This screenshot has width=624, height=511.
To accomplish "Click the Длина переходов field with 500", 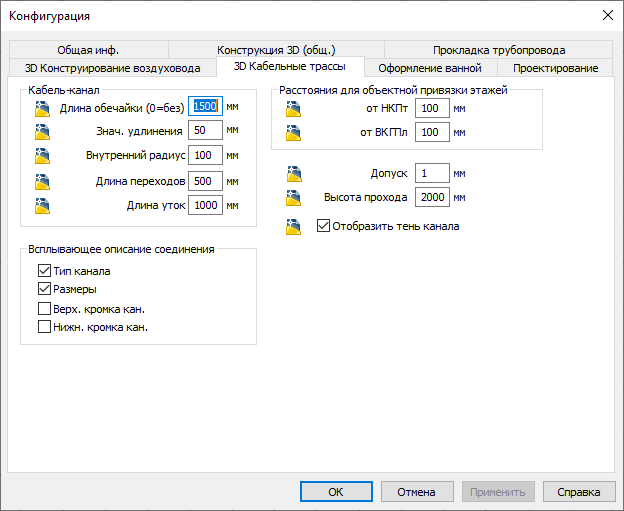I will pos(205,181).
